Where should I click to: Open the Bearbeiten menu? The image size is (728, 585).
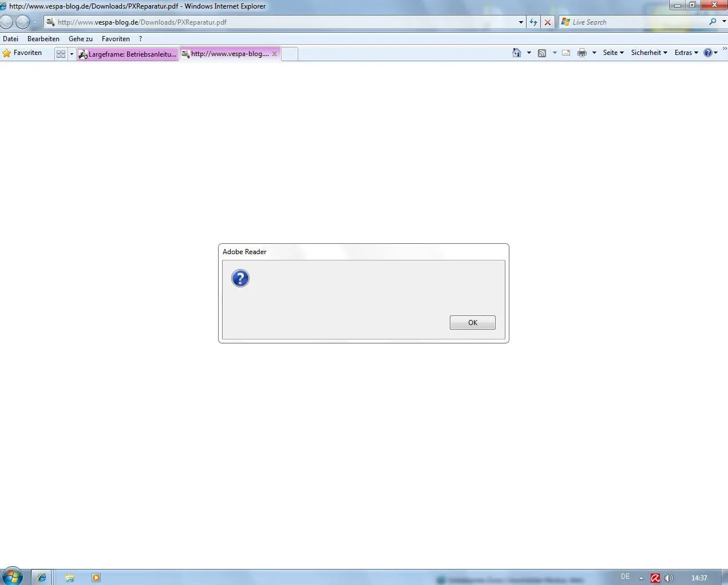pos(43,39)
